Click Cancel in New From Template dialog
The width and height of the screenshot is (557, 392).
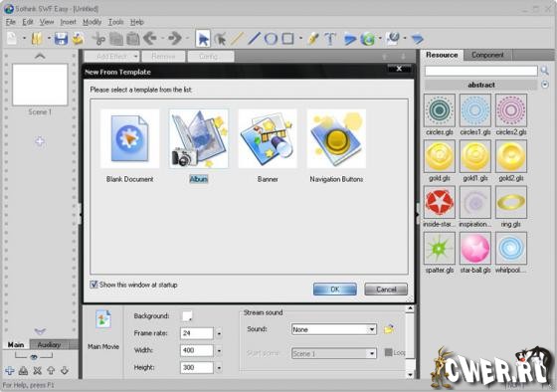click(x=386, y=289)
